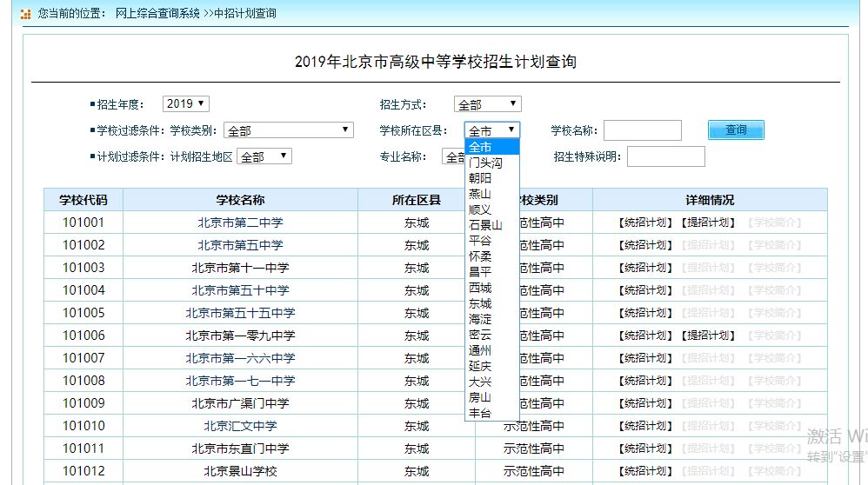Collapse the 学校所在区县 全市 dropdown
Image resolution: width=868 pixels, height=485 pixels.
coord(491,130)
